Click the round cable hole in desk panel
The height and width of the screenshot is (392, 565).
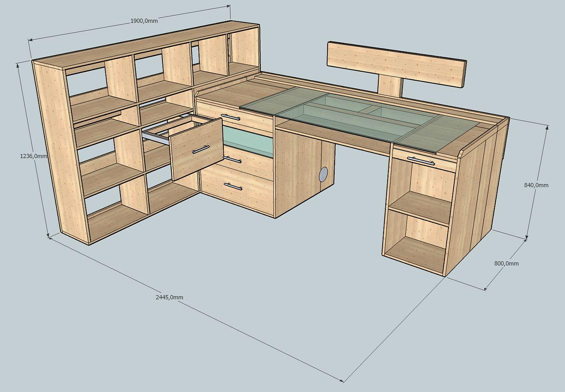click(x=324, y=174)
